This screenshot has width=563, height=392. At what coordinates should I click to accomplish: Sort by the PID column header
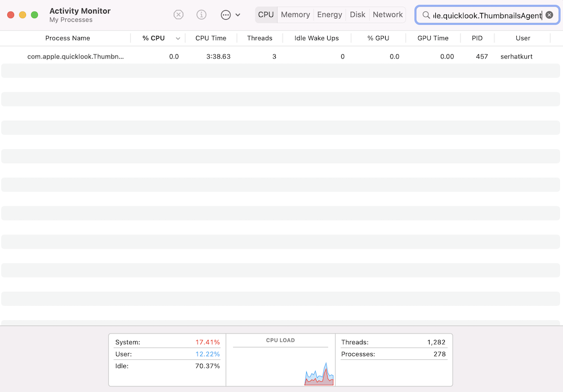pyautogui.click(x=477, y=38)
